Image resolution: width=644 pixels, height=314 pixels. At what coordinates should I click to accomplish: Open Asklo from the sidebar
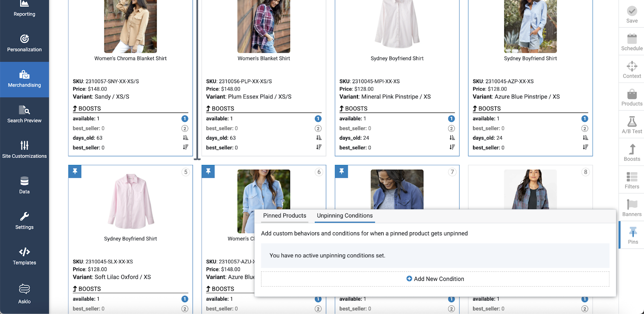point(24,294)
